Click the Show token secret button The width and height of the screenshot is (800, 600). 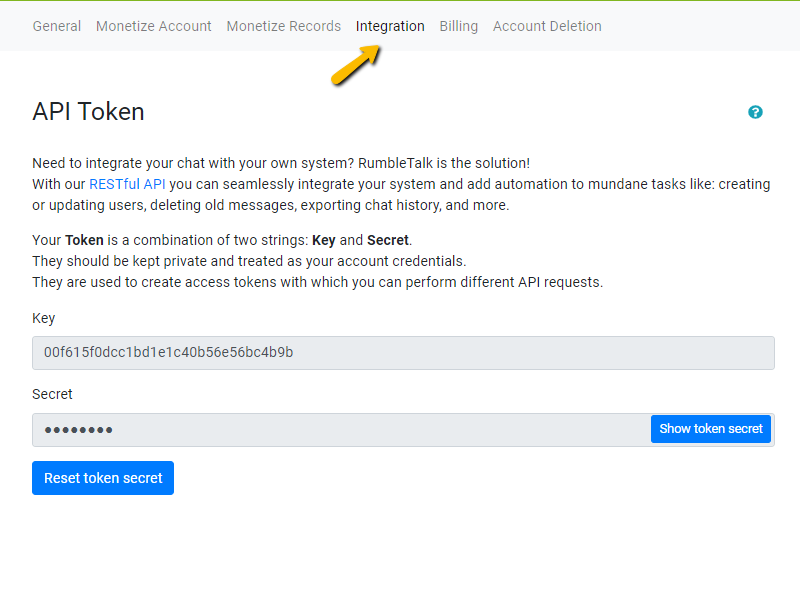point(711,428)
